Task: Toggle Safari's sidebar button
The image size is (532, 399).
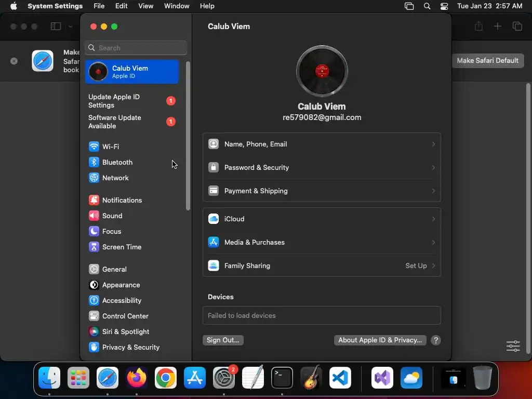Action: [56, 26]
